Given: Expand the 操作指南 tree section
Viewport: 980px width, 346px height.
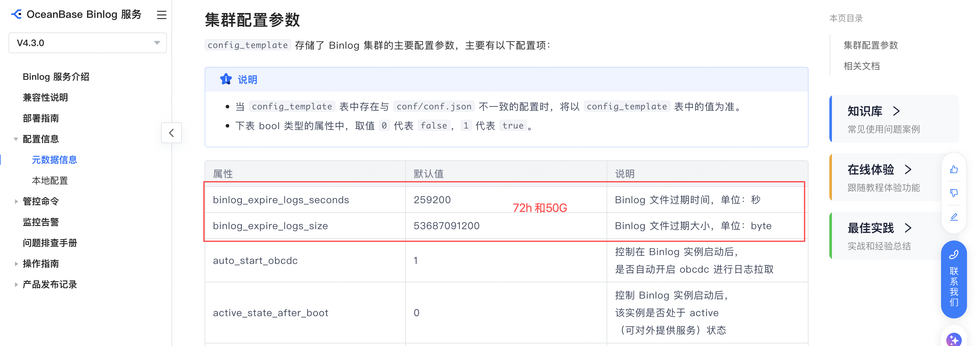Looking at the screenshot, I should (16, 264).
